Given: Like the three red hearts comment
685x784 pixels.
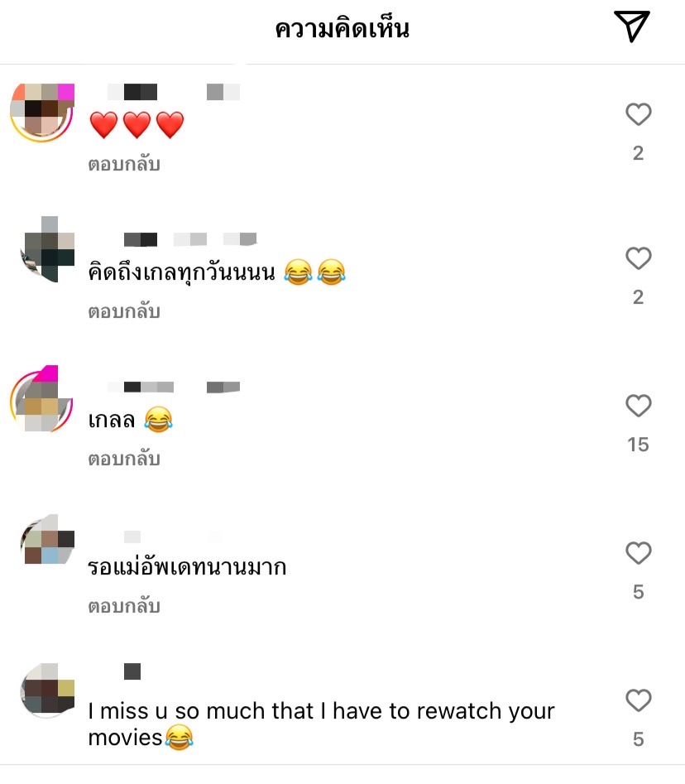Looking at the screenshot, I should (639, 114).
